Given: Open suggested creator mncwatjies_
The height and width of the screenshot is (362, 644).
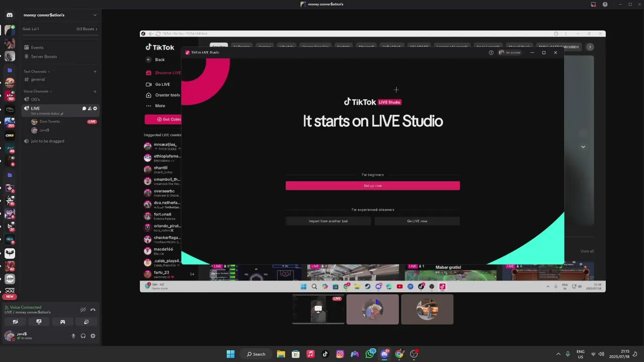Looking at the screenshot, I should tap(162, 146).
